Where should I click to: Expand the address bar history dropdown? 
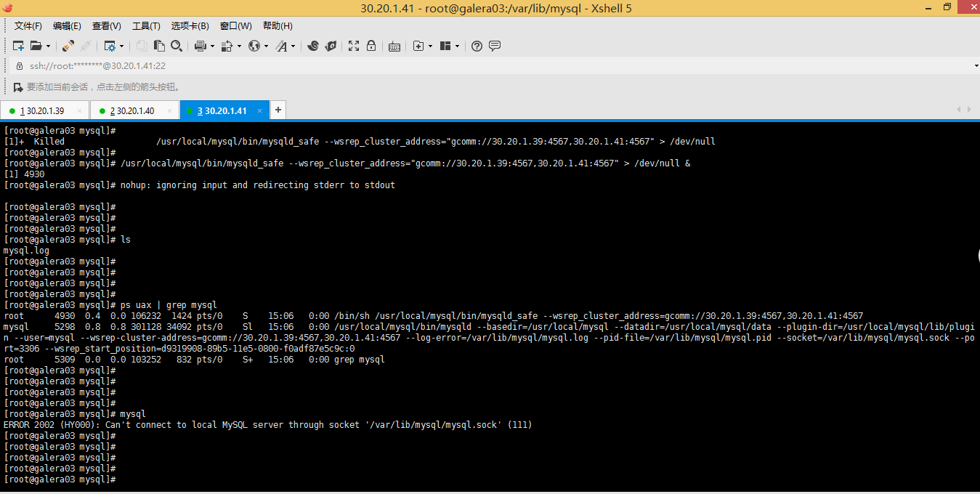pyautogui.click(x=976, y=65)
